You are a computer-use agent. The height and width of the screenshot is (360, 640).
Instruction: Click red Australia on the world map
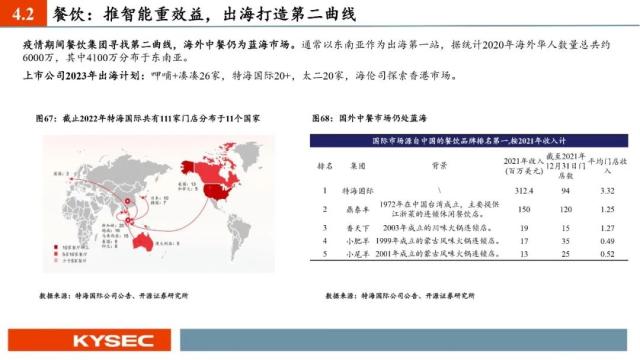[142, 241]
